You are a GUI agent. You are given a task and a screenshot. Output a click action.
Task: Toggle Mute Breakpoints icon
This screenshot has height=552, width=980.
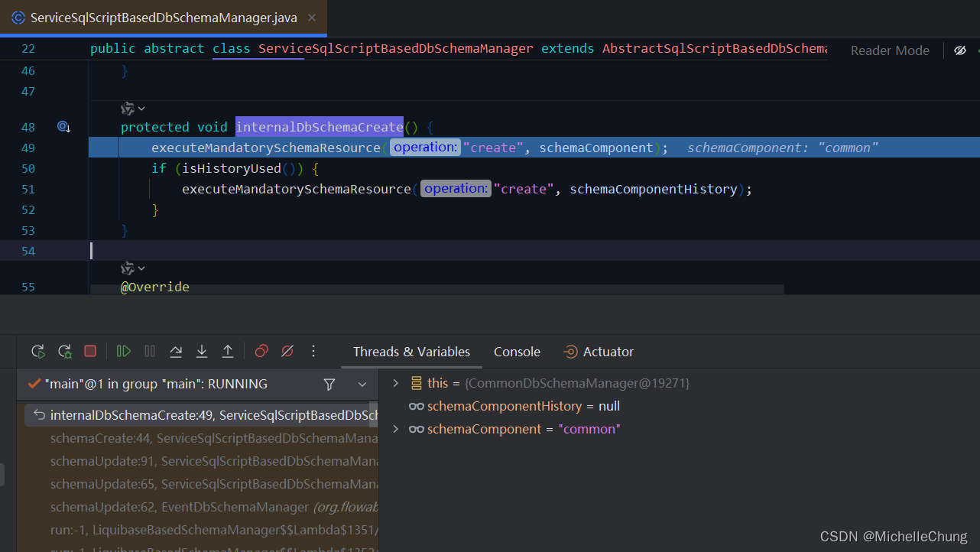coord(287,352)
